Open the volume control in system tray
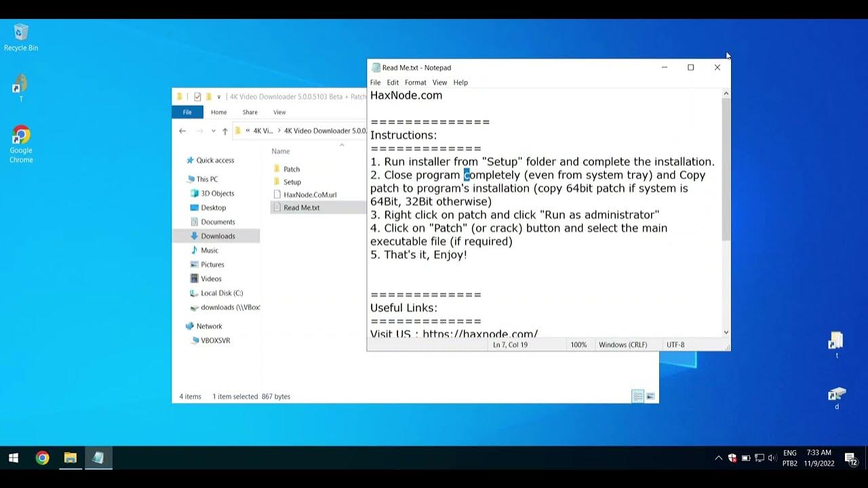868x488 pixels. tap(772, 458)
